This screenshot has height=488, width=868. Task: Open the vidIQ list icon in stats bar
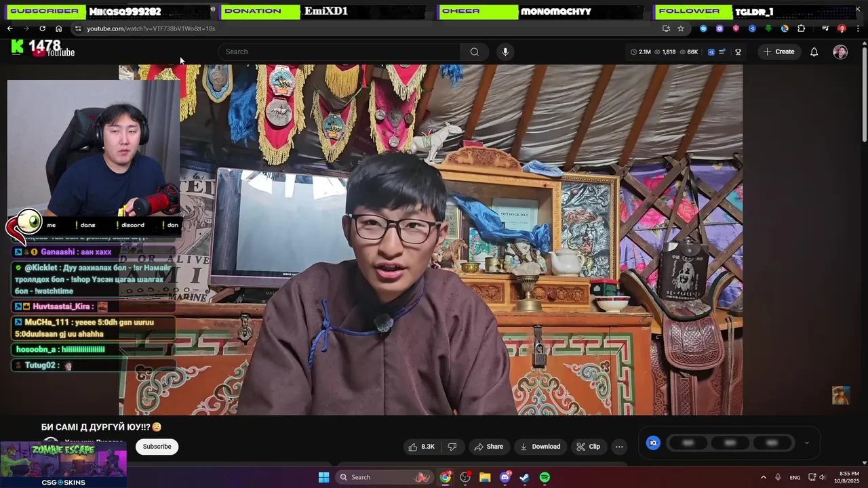722,52
